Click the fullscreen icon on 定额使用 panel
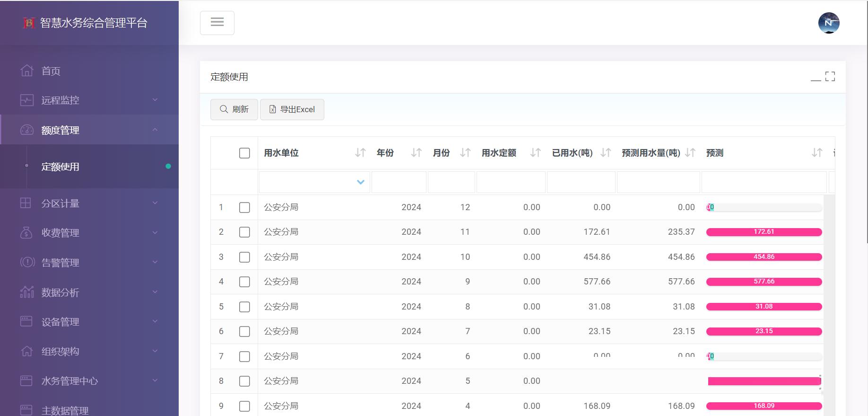This screenshot has width=868, height=416. 830,77
